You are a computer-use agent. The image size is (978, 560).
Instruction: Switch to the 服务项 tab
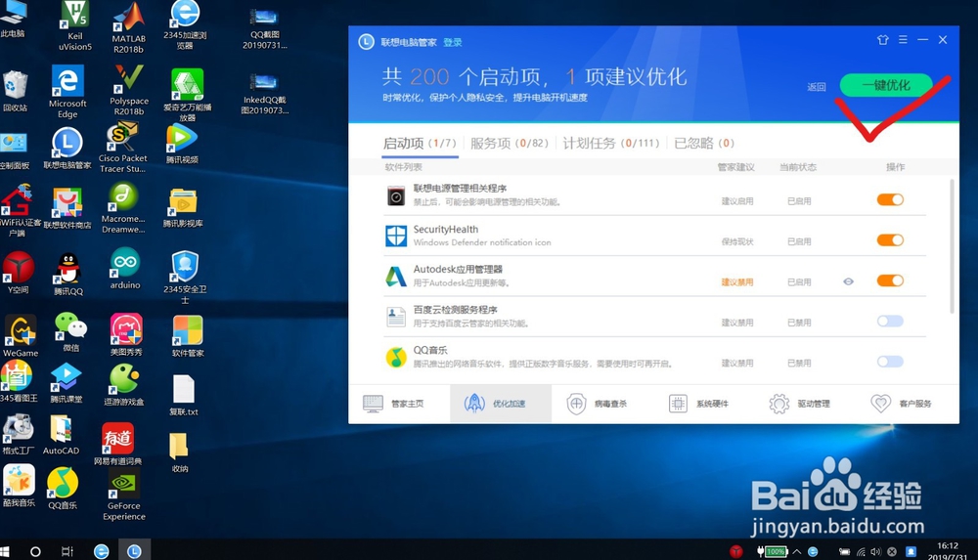(x=510, y=144)
